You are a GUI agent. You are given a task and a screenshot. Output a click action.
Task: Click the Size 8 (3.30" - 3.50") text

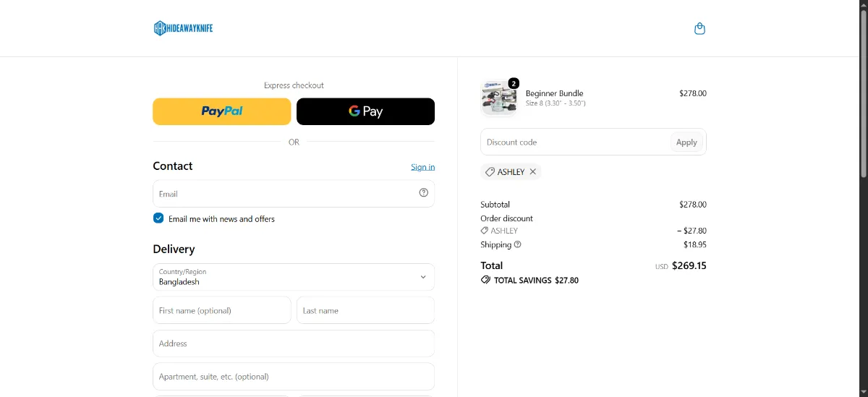click(x=556, y=103)
